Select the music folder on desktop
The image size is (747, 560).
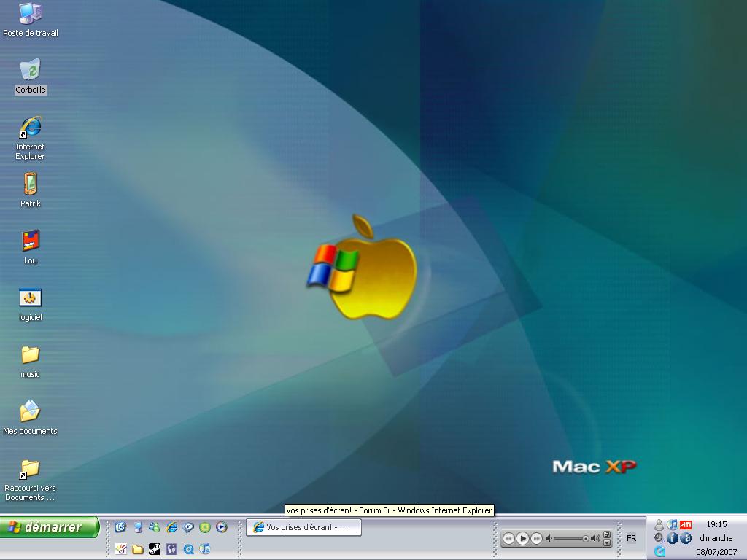(31, 361)
